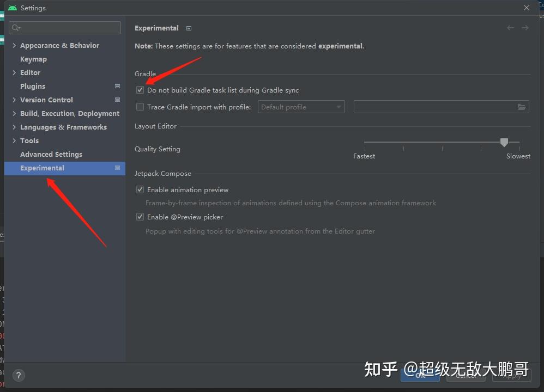Click the indicator icon next to Version Control
544x392 pixels.
(117, 100)
